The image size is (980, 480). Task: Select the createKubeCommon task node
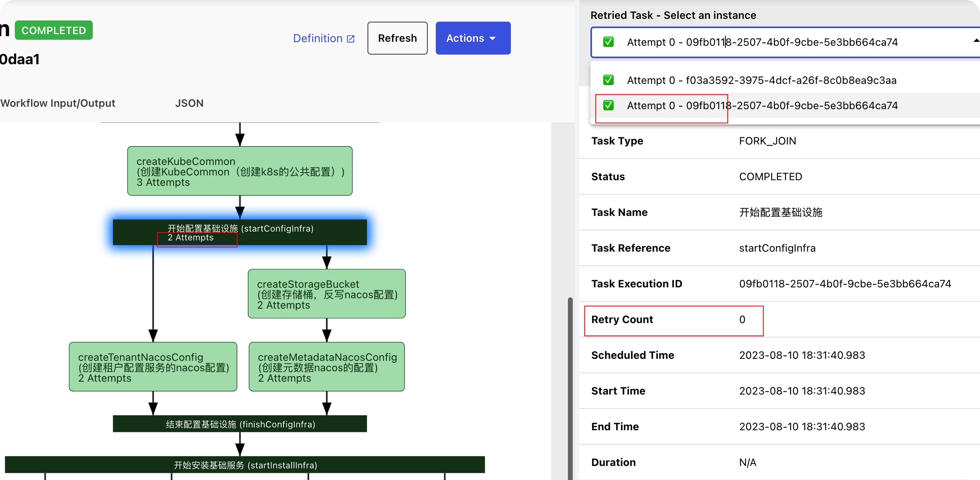click(240, 171)
